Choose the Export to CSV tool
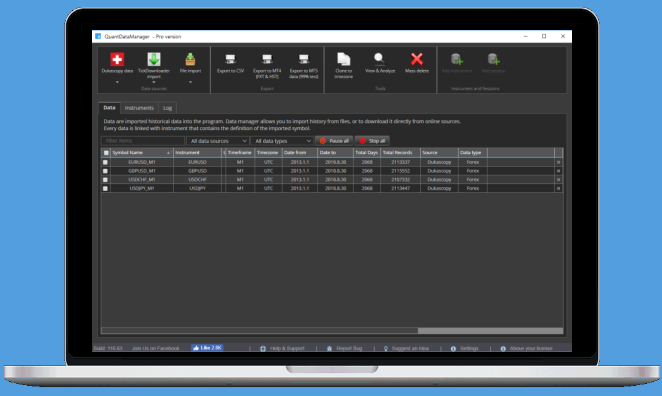This screenshot has height=396, width=662. point(231,59)
